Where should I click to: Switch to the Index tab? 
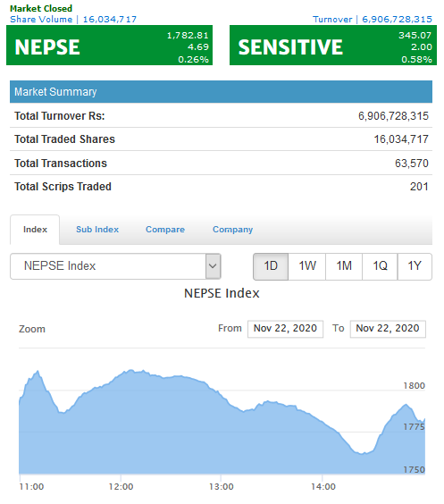pos(35,230)
